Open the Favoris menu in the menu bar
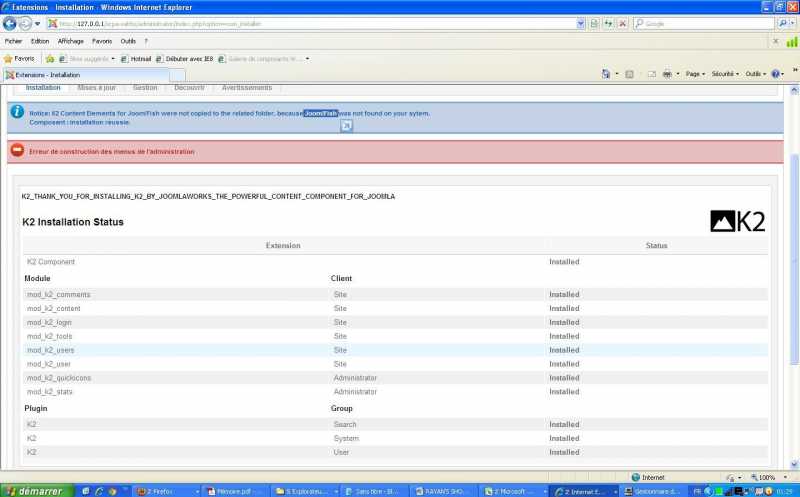This screenshot has width=800, height=497. (102, 41)
